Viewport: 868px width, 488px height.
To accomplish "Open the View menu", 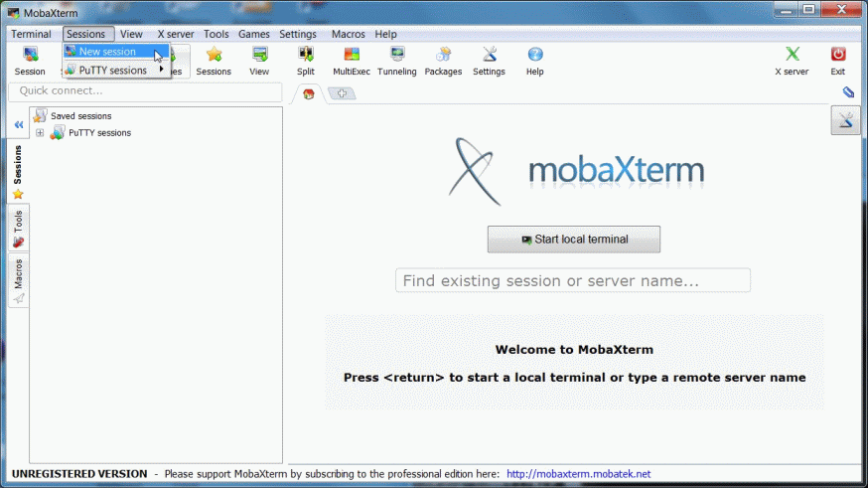I will [131, 34].
